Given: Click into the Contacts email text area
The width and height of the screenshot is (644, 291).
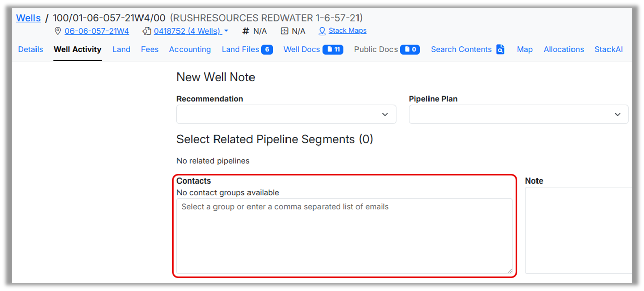Looking at the screenshot, I should 344,236.
